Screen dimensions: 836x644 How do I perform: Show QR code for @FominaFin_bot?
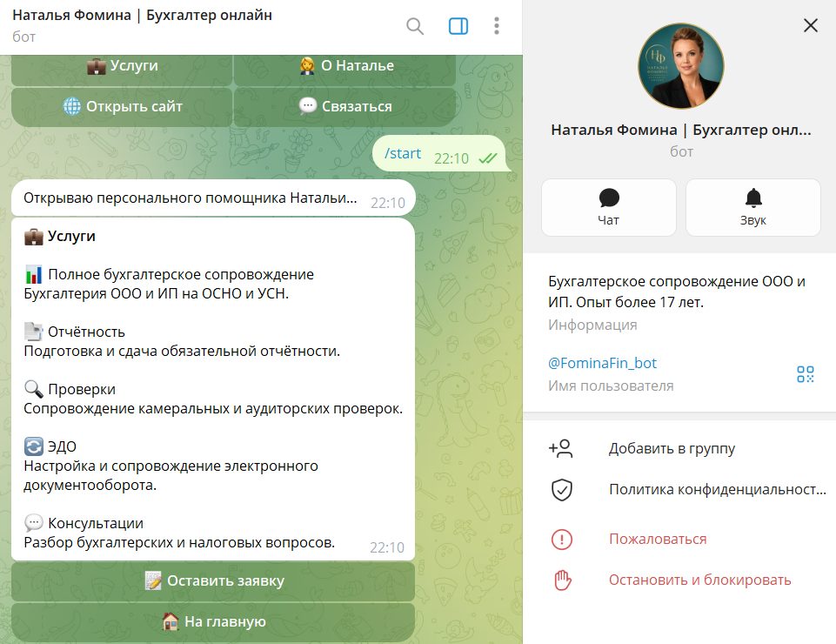click(805, 374)
